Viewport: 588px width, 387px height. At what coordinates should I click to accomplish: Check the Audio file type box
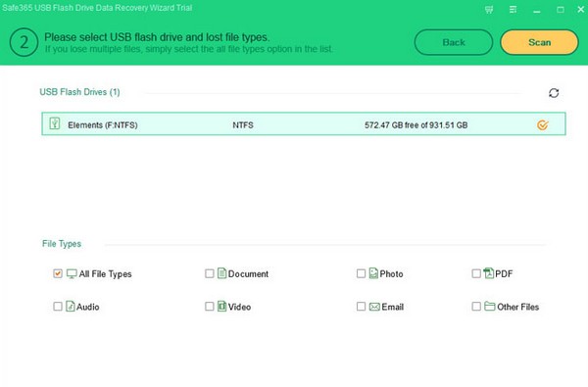tap(58, 307)
